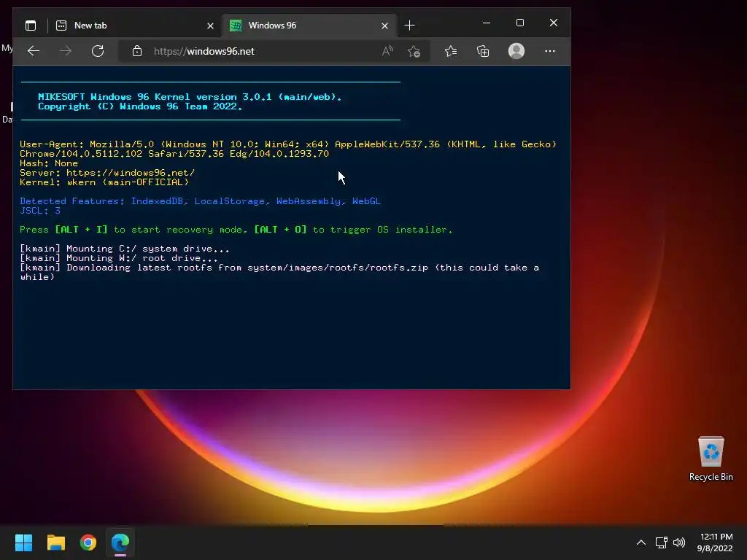Screen dimensions: 747x560
Task: Click the MIKESOFT Windows 96 Kernel version text
Action: [190, 97]
